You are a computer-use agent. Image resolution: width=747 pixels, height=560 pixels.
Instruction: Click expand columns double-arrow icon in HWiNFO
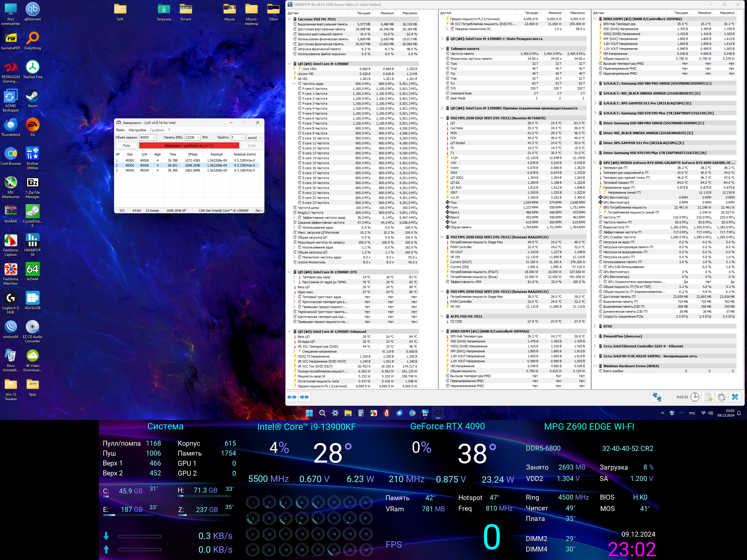click(292, 397)
